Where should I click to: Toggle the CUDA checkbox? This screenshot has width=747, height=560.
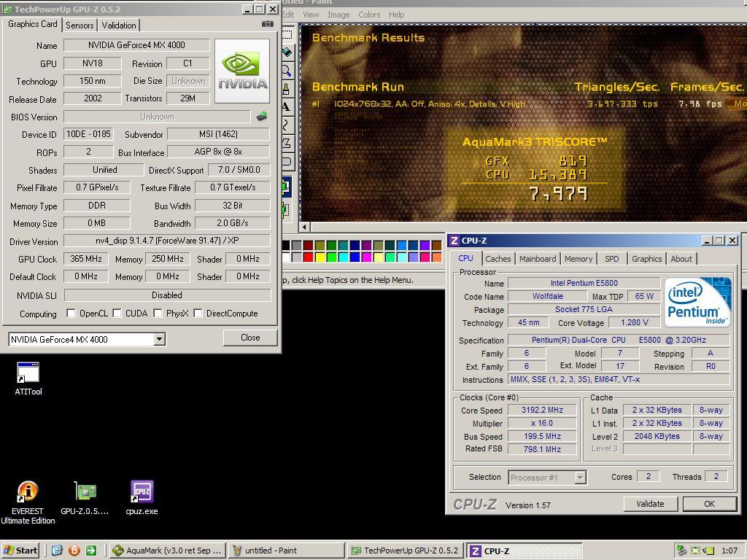coord(117,313)
